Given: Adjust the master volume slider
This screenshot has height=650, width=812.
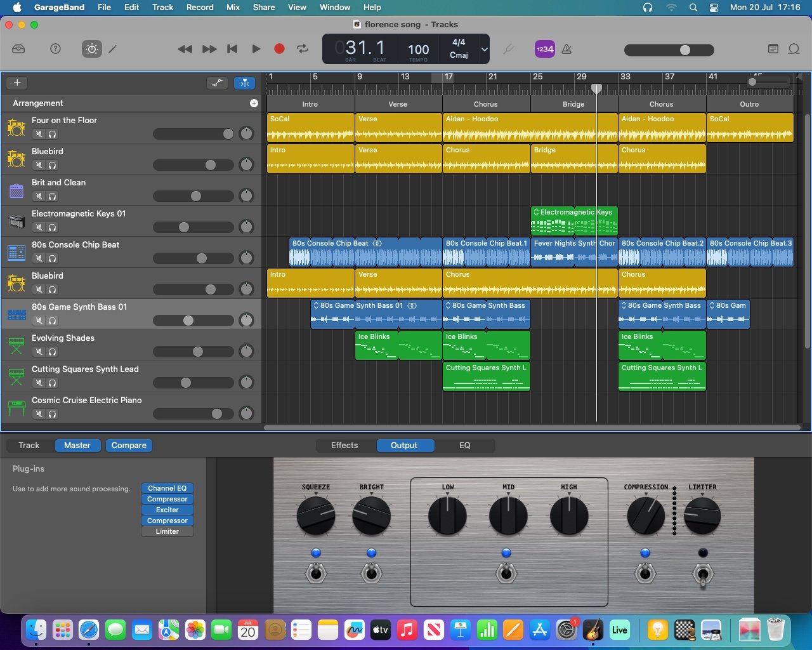Looking at the screenshot, I should (x=669, y=50).
